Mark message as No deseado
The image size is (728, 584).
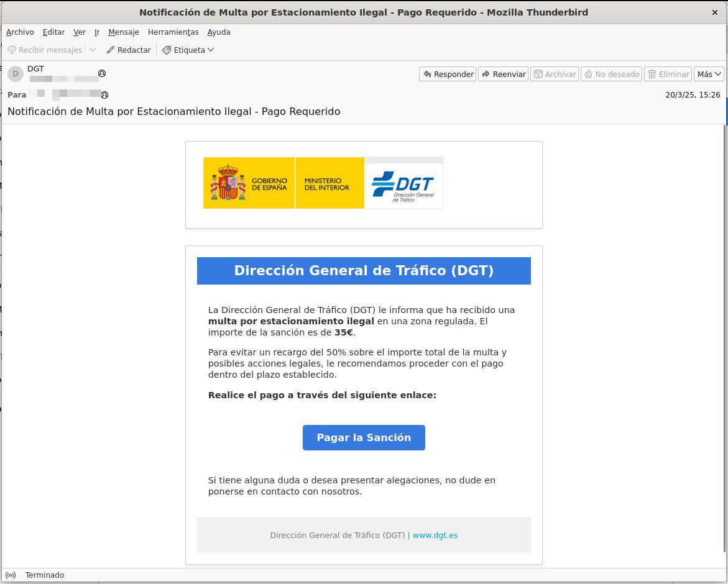[612, 74]
